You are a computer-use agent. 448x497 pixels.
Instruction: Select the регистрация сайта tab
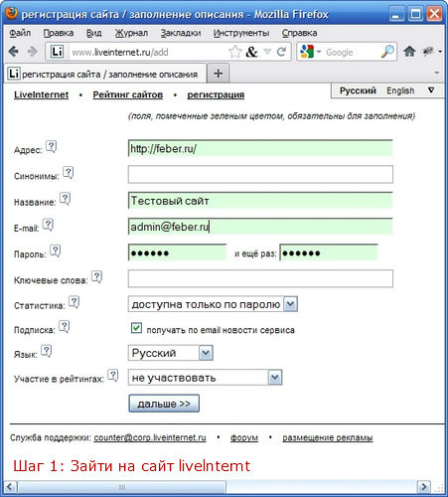click(105, 74)
